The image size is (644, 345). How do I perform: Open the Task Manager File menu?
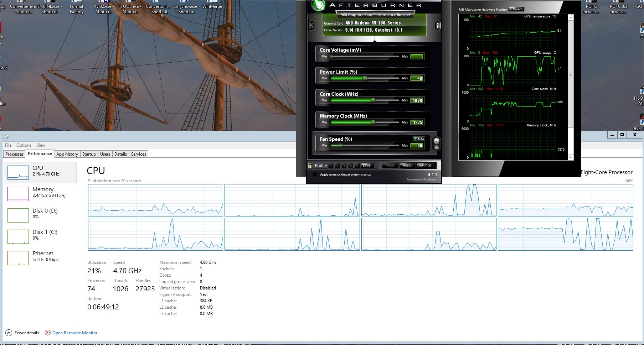(x=8, y=145)
